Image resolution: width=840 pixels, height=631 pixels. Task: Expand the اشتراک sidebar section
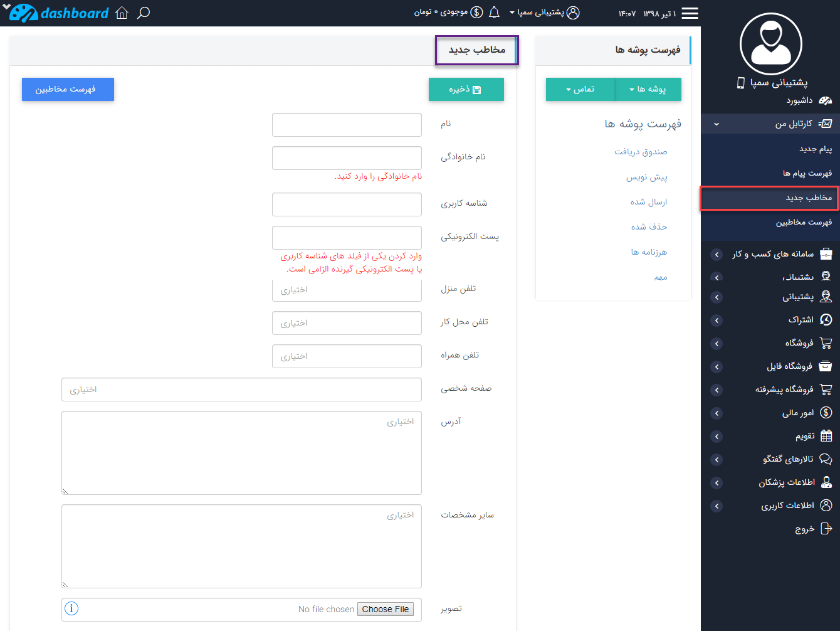[x=717, y=320]
